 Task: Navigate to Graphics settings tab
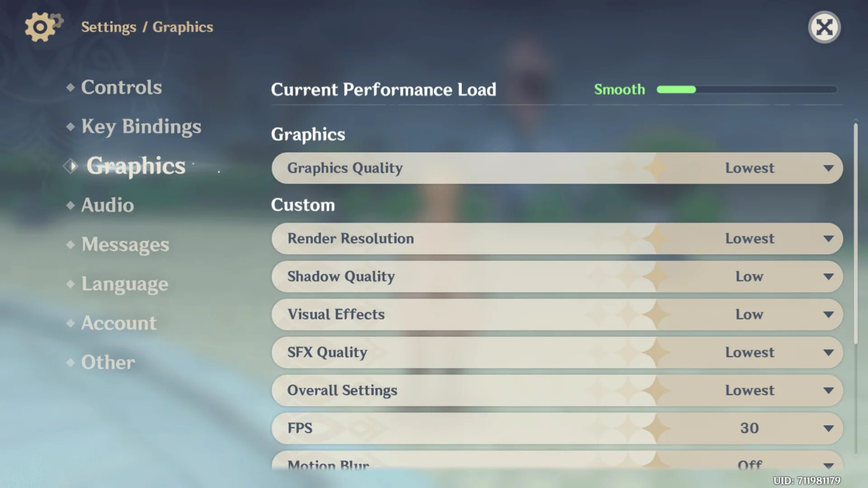[136, 165]
